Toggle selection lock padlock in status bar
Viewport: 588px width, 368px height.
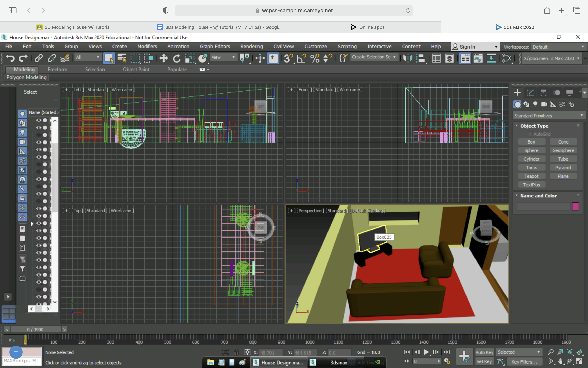pyautogui.click(x=236, y=352)
